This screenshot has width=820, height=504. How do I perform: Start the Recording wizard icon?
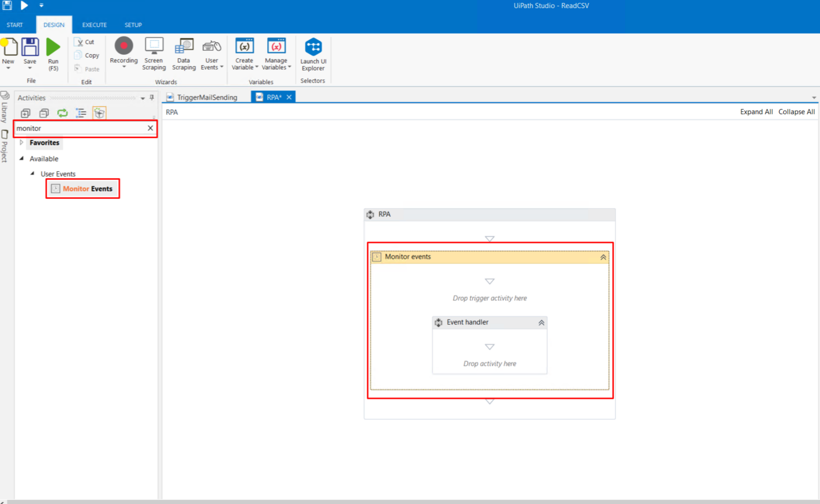point(123,46)
